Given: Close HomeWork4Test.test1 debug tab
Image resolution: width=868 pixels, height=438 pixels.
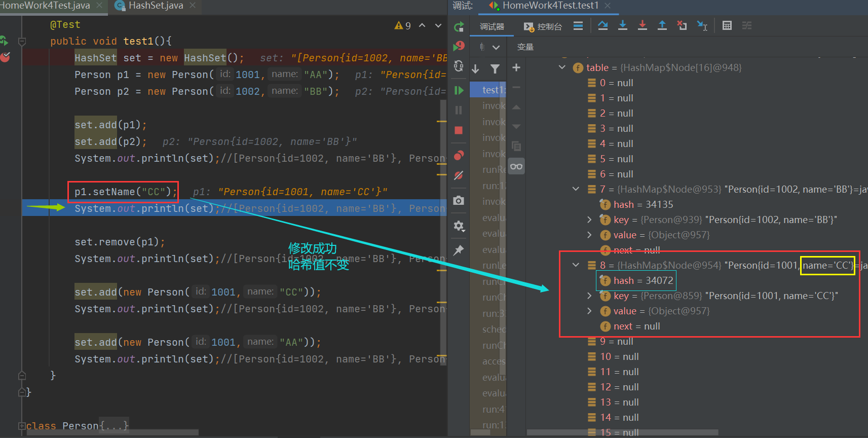Looking at the screenshot, I should click(608, 6).
